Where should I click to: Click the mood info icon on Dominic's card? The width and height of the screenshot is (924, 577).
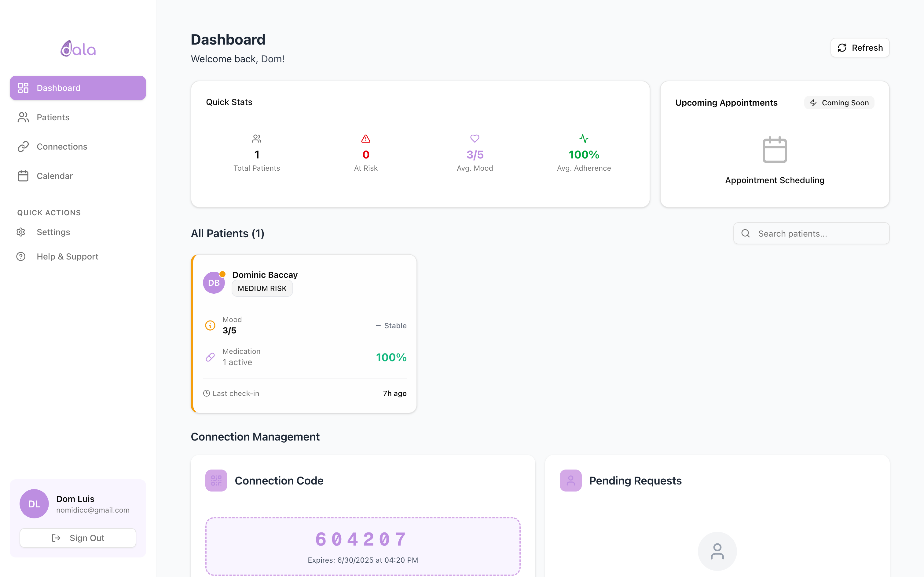[x=210, y=325]
